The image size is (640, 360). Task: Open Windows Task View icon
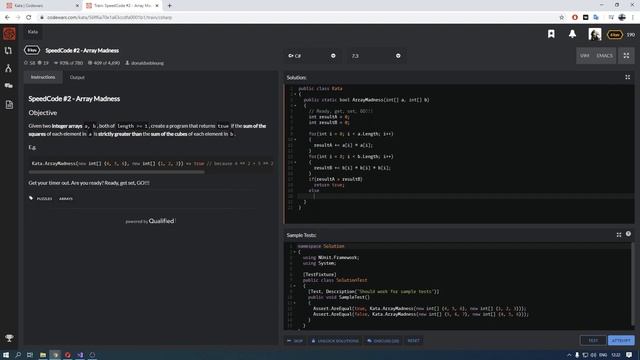[x=30, y=355]
